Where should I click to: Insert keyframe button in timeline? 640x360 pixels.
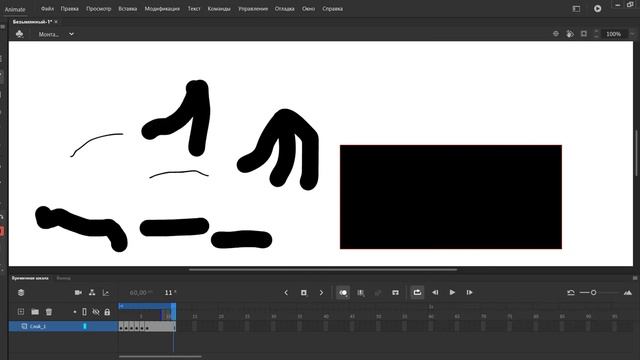[304, 293]
